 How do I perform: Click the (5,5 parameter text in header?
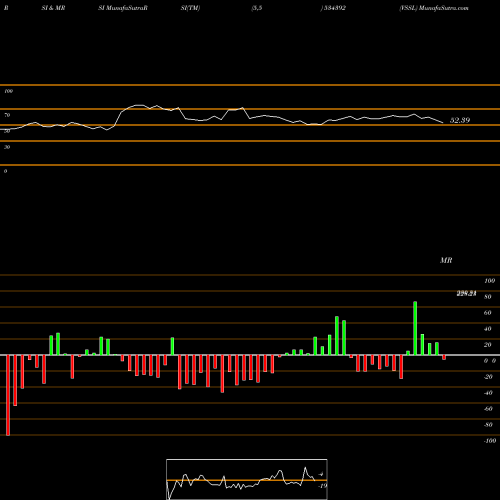pyautogui.click(x=257, y=8)
